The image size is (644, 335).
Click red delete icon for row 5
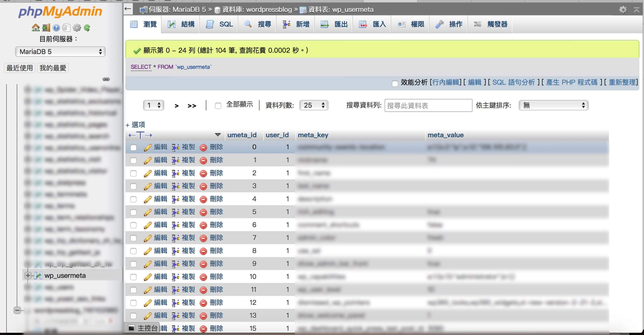click(203, 212)
